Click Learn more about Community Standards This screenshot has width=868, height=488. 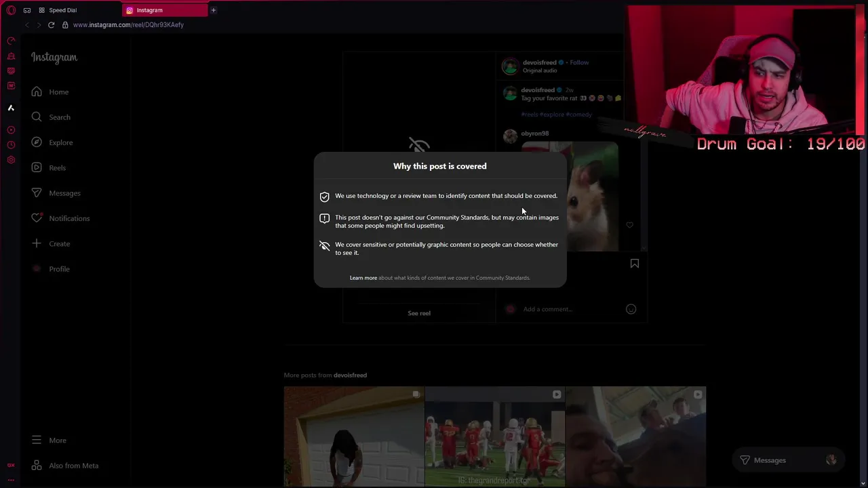[x=363, y=278]
